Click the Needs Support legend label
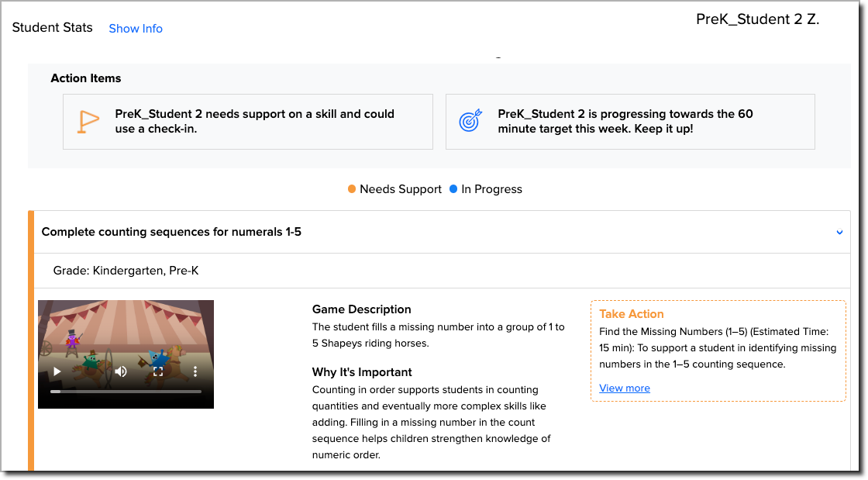This screenshot has width=868, height=480. (x=401, y=189)
